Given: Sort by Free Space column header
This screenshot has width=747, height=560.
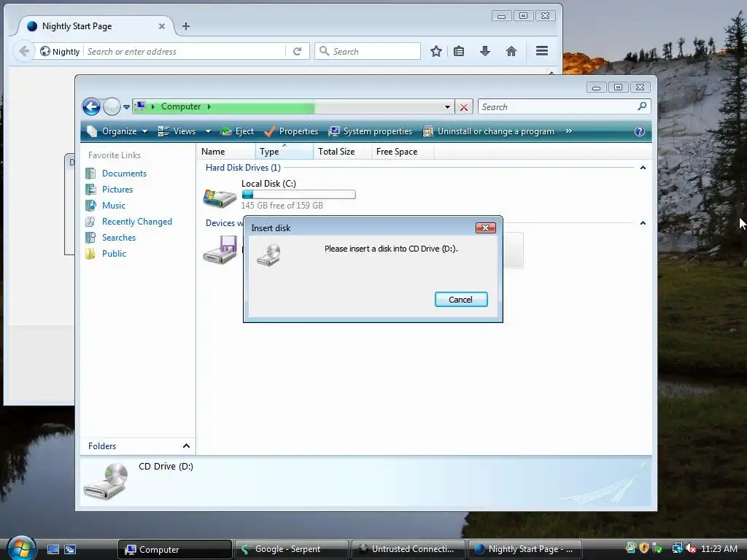Looking at the screenshot, I should (x=402, y=152).
